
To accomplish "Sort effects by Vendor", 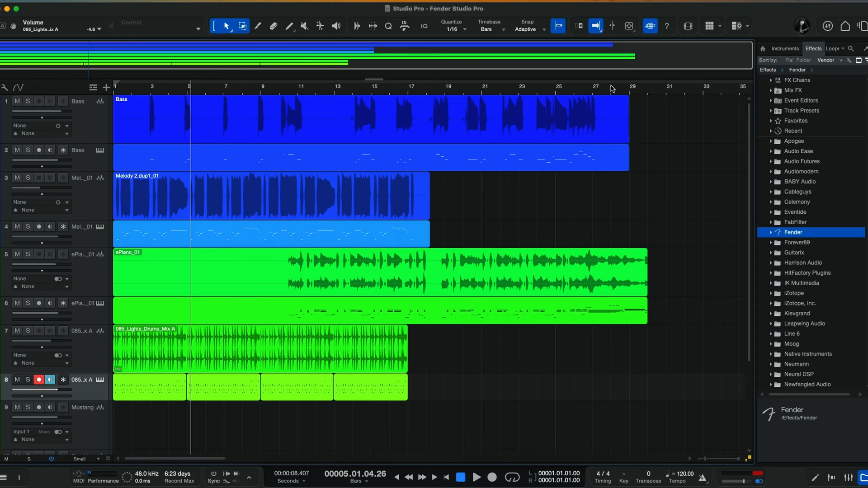I will pos(826,60).
